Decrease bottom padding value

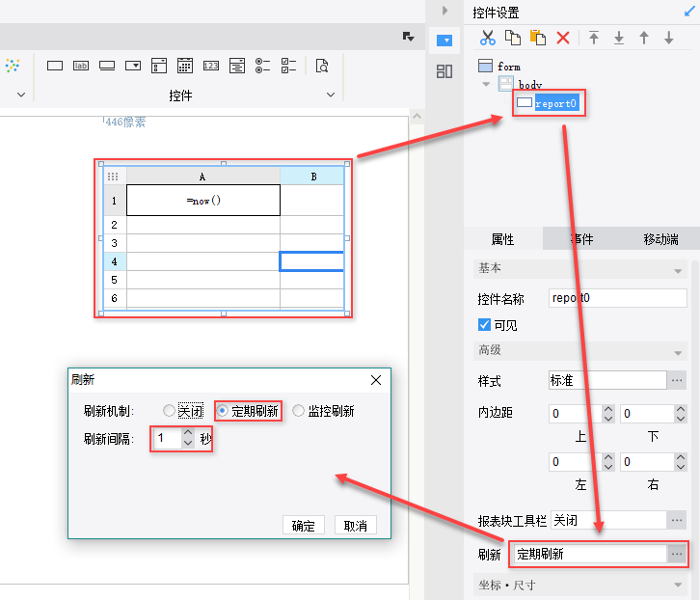coord(681,419)
